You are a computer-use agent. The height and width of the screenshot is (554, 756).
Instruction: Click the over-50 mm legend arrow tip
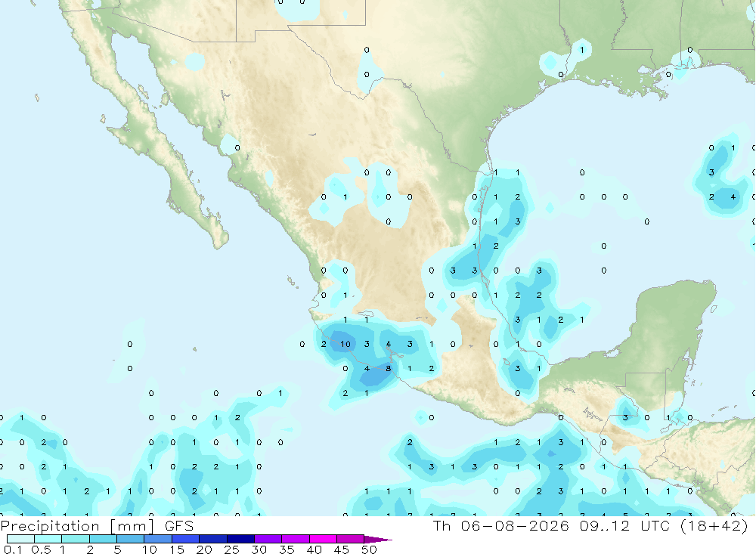click(379, 540)
